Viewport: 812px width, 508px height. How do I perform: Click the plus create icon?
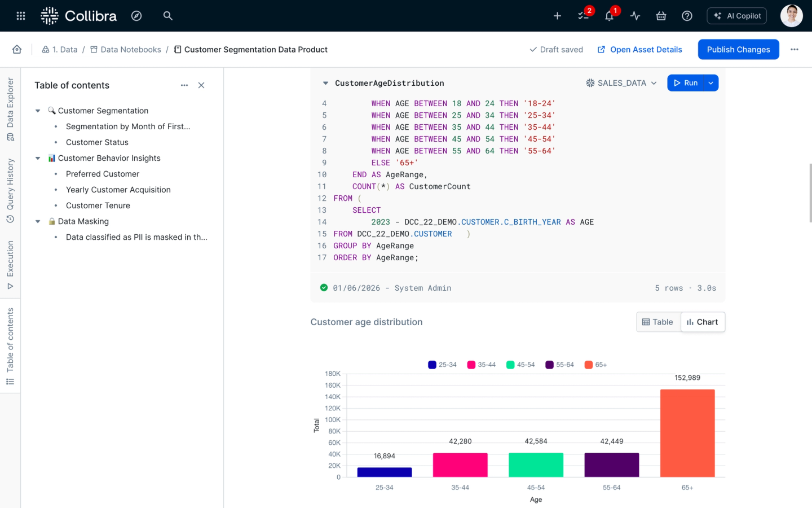[557, 16]
